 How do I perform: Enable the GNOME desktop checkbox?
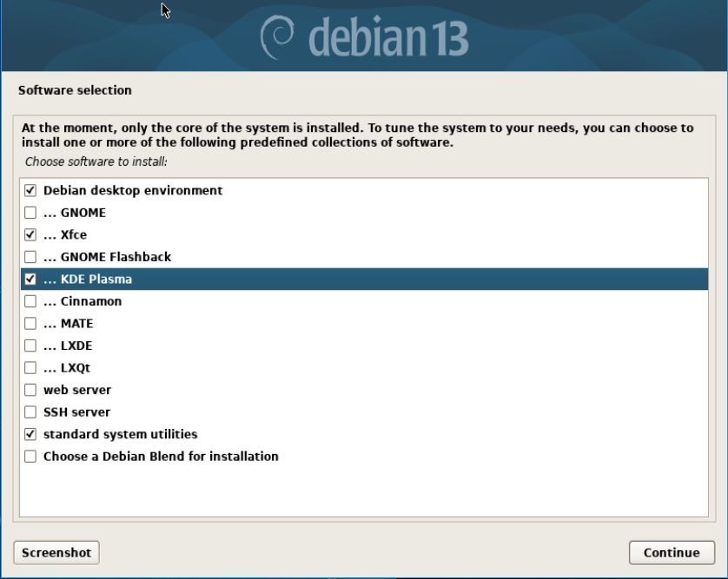(x=30, y=212)
